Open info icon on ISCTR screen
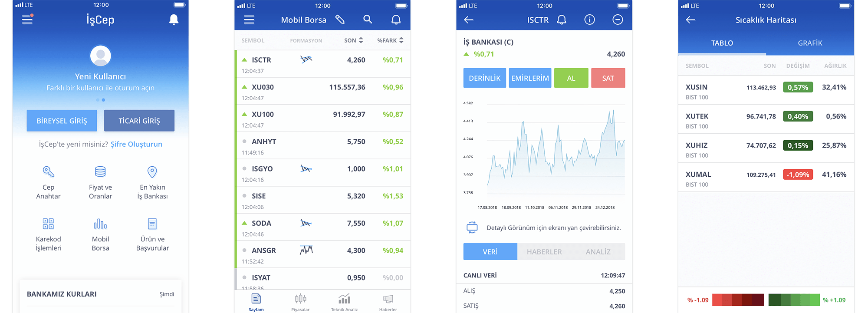Viewport: 868px width, 313px height. tap(589, 20)
